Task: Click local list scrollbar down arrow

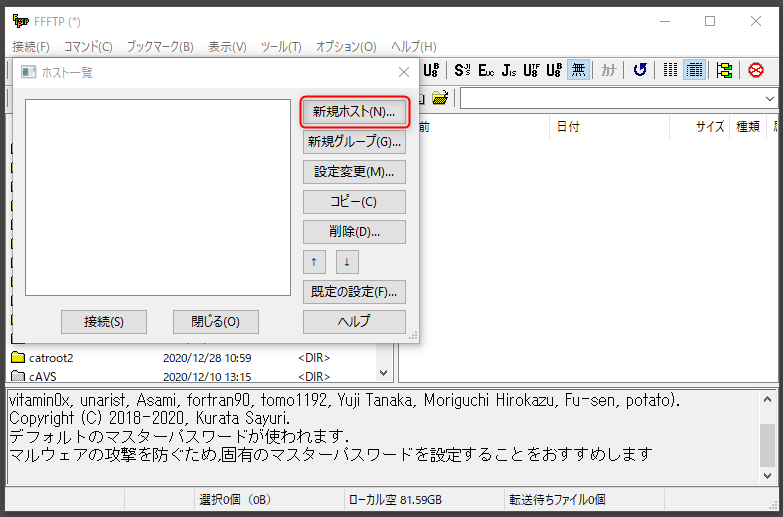Action: pos(384,373)
